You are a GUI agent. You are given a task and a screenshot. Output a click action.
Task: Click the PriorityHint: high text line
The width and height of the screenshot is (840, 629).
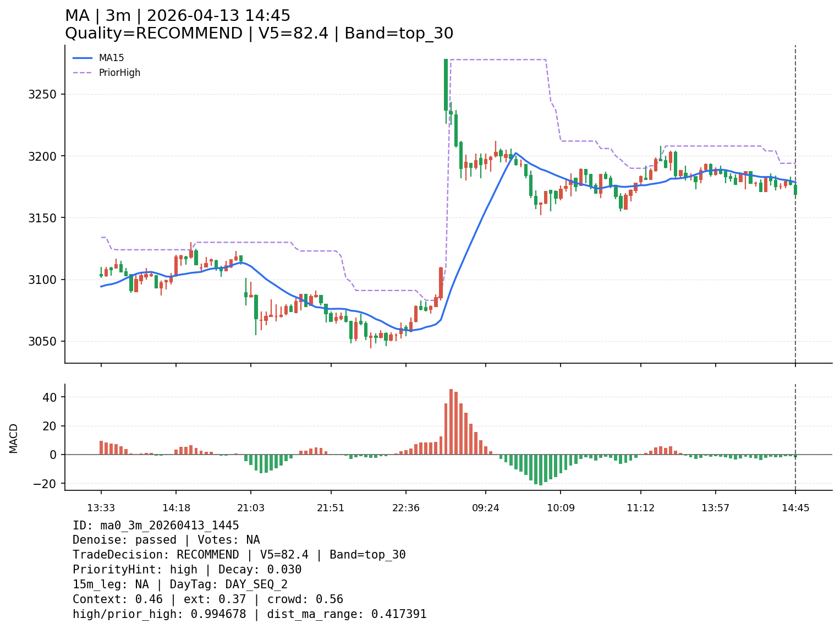[x=187, y=570]
